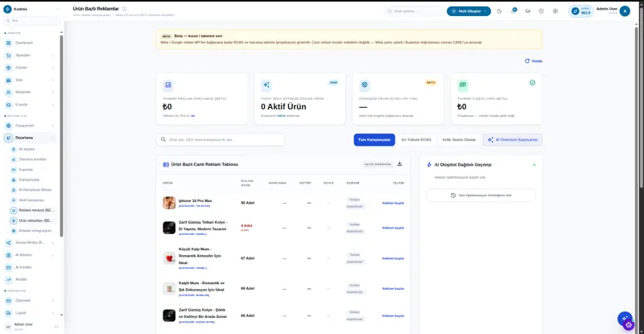Toggle dark mode moon icon
644x334 pixels.
click(x=499, y=11)
